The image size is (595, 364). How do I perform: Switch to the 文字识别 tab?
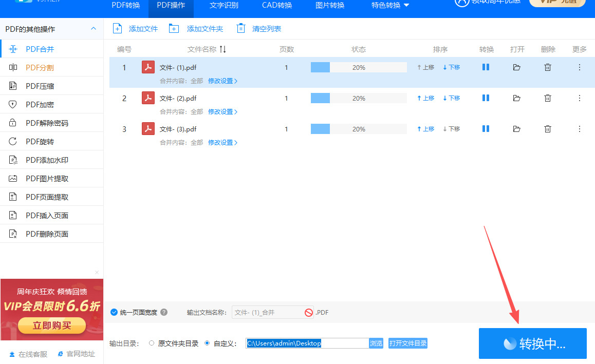[x=224, y=6]
